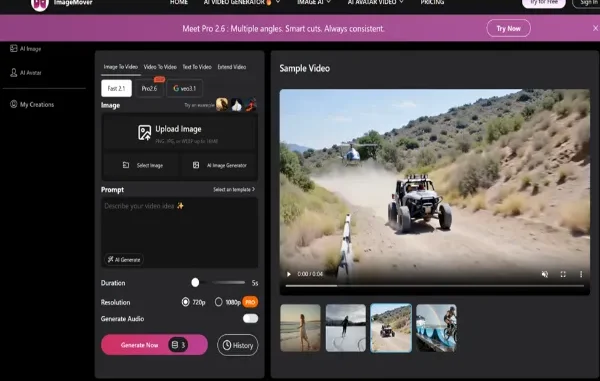Unmute the sample video
The image size is (600, 381).
545,274
